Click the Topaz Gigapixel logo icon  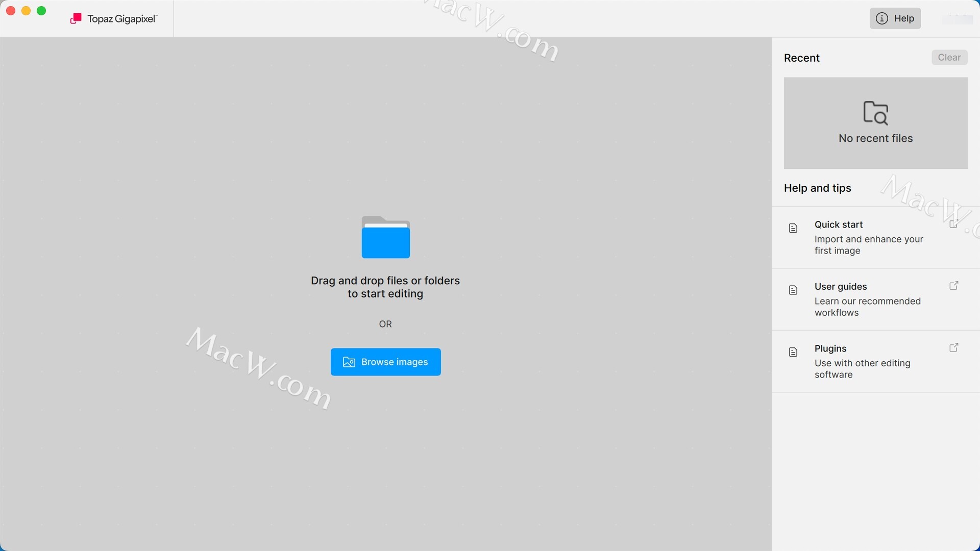click(x=76, y=19)
